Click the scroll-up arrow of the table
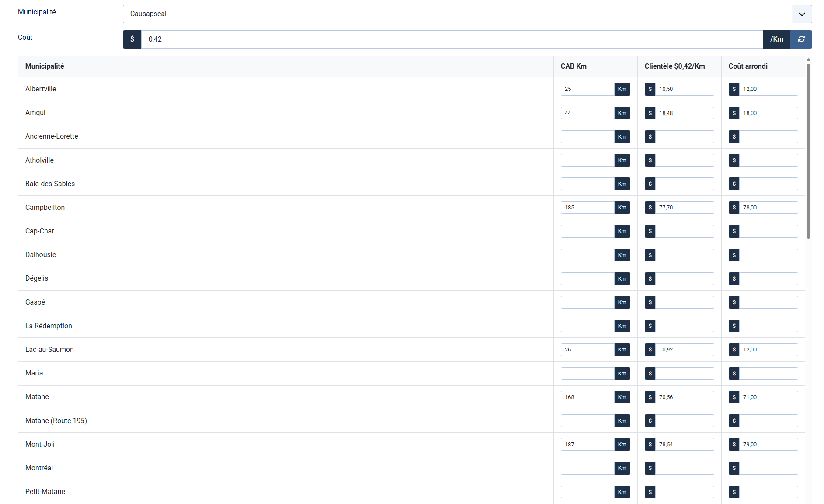 point(808,59)
